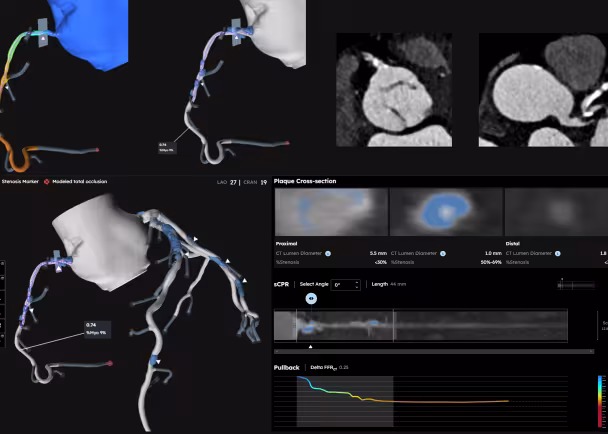
Task: Click info icon beside Proximal CT Lumen Diameter
Action: point(328,254)
